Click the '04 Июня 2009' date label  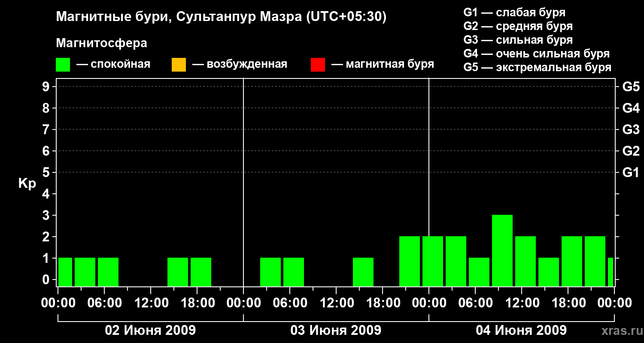tap(522, 330)
